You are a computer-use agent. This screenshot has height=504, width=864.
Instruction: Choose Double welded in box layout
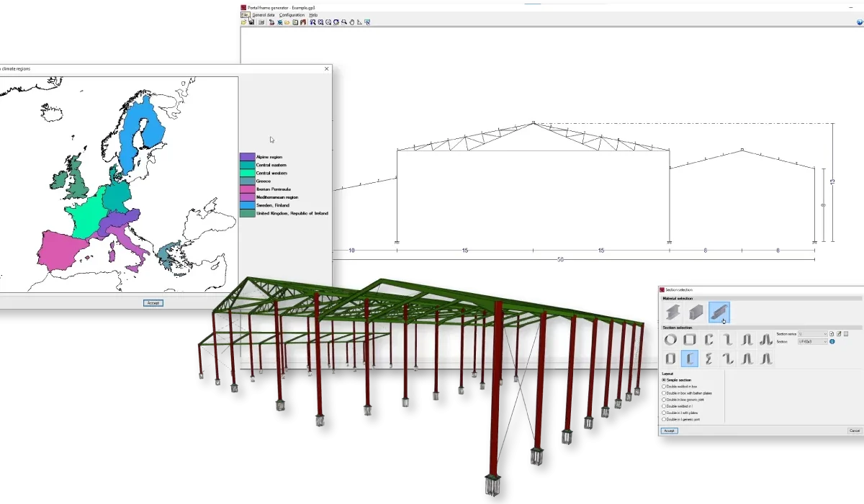(664, 387)
